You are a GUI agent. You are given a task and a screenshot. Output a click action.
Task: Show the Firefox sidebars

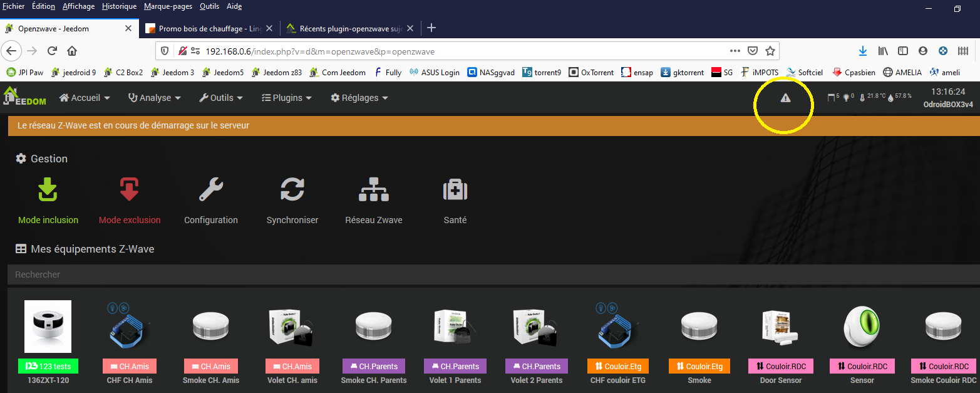click(x=902, y=51)
